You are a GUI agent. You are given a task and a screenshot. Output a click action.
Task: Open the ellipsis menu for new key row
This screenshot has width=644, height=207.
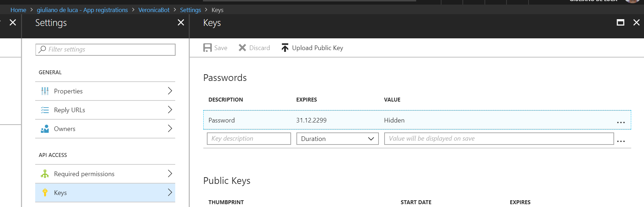point(621,141)
